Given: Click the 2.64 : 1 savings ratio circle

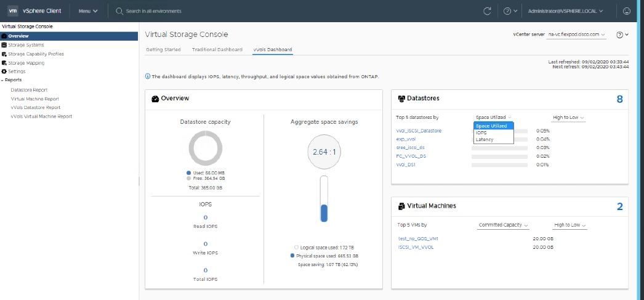Looking at the screenshot, I should click(324, 152).
